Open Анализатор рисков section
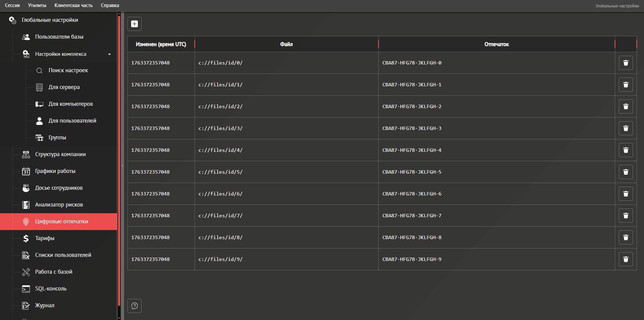 [x=59, y=205]
